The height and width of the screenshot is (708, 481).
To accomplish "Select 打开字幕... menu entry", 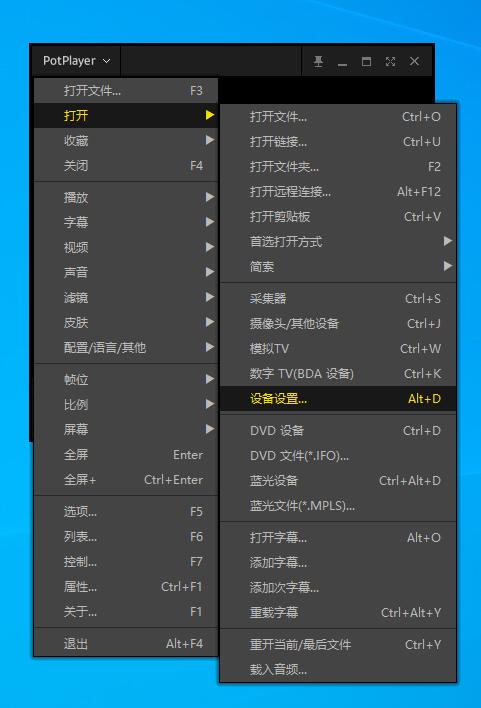I will tap(338, 537).
